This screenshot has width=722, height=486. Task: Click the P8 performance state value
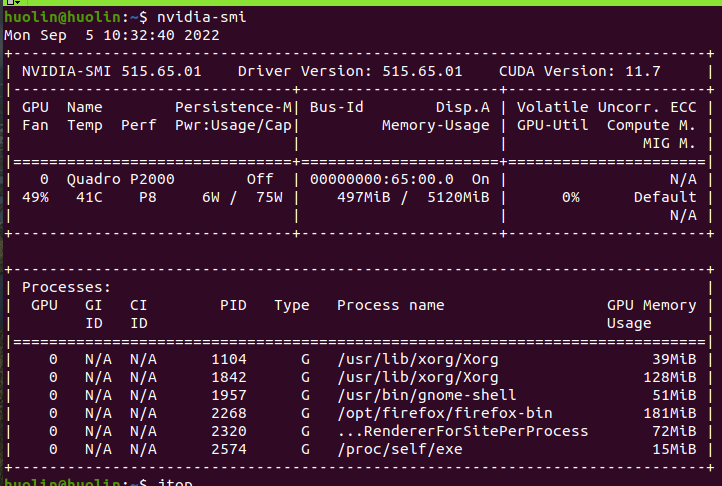point(137,197)
